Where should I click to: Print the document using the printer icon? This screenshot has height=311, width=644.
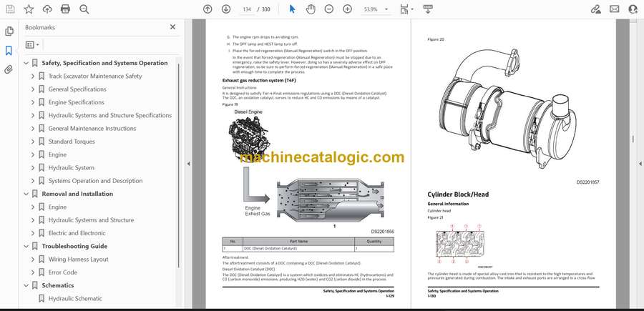pos(65,9)
